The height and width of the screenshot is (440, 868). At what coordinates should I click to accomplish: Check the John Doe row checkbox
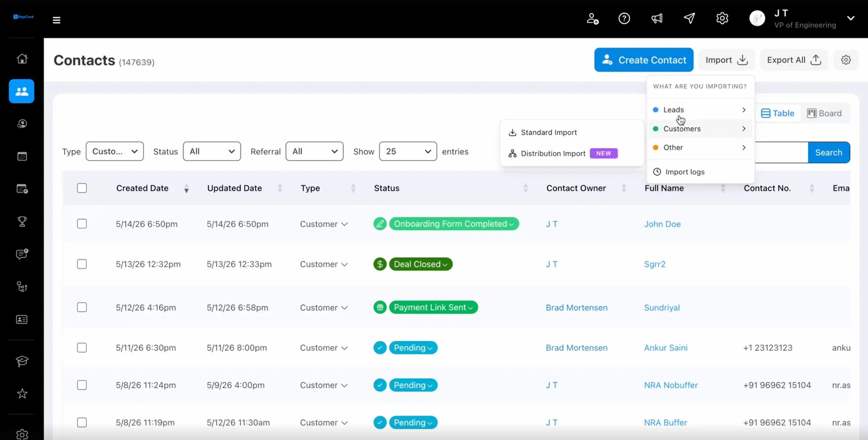pyautogui.click(x=82, y=224)
